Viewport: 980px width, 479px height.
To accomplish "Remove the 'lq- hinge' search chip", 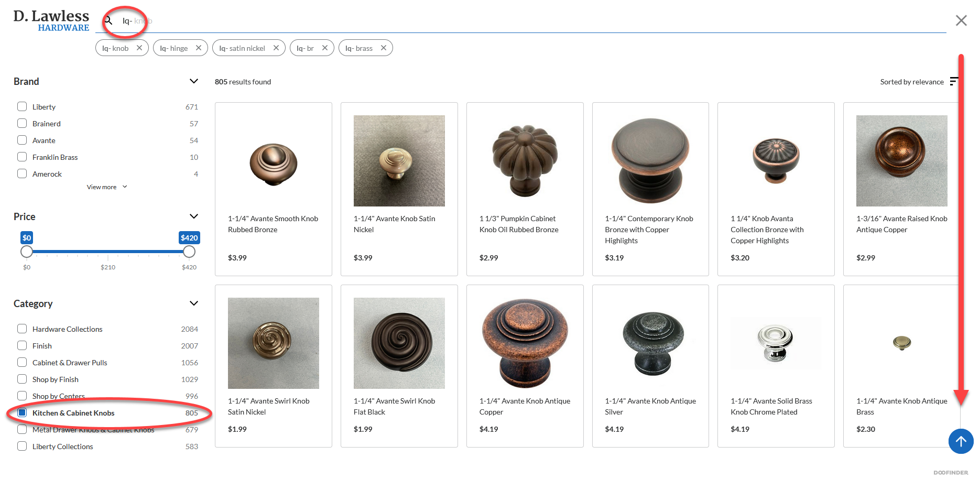I will pos(199,48).
